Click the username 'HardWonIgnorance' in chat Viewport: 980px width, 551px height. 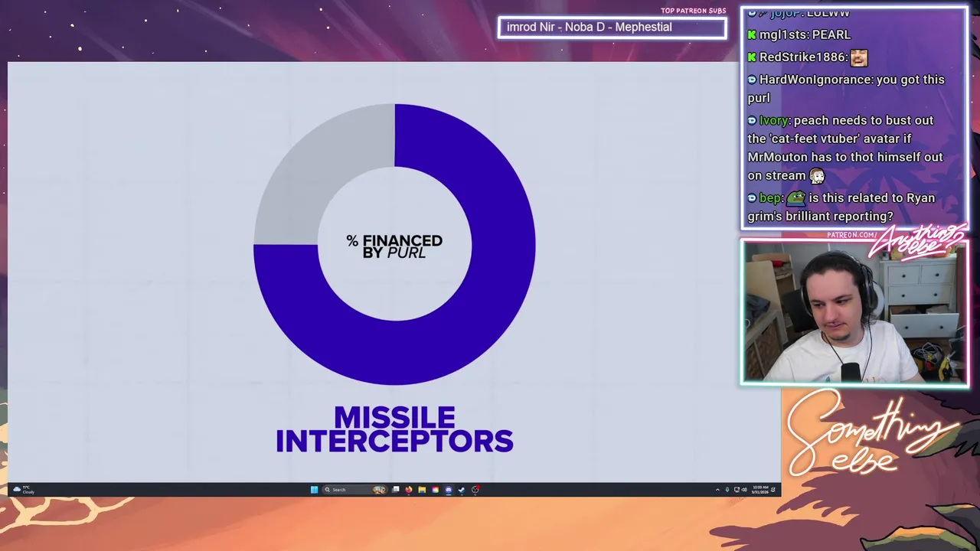pos(815,80)
